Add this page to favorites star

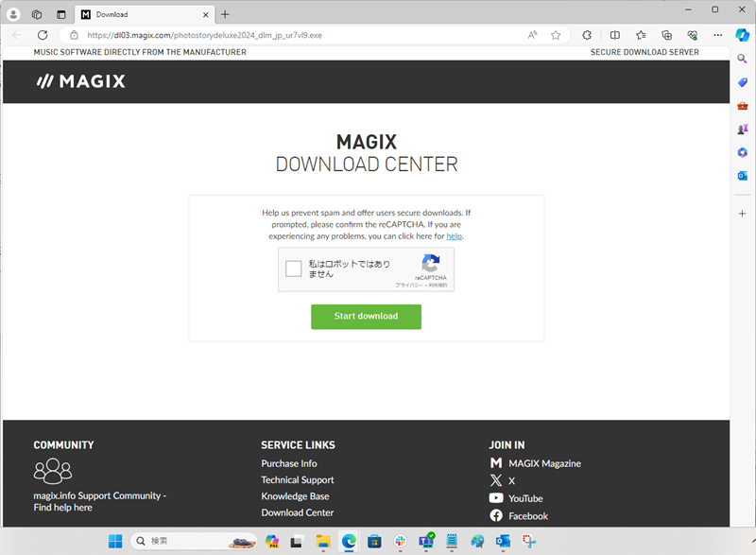coord(556,35)
